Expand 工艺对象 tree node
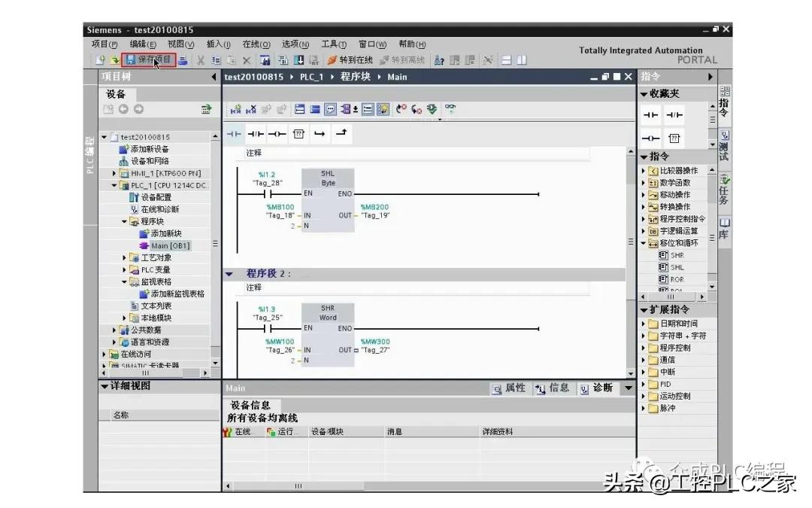Screen dimensions: 812x508 [x=124, y=257]
